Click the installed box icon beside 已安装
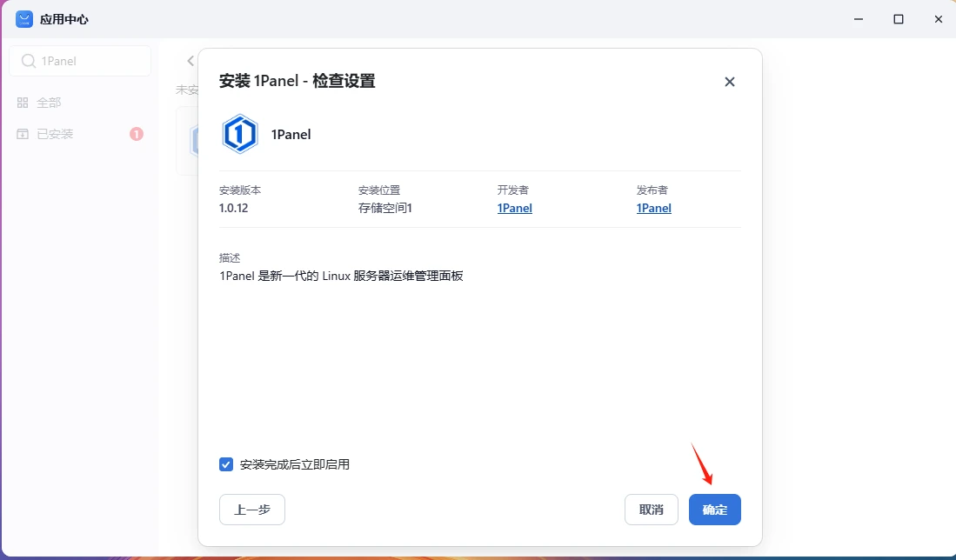956x560 pixels. [x=23, y=134]
